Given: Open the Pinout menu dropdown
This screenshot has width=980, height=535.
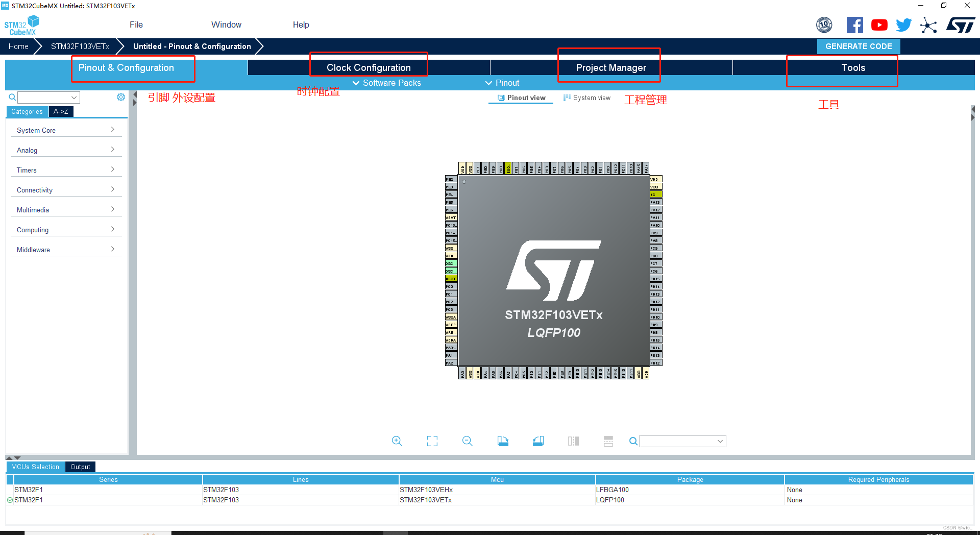Looking at the screenshot, I should coord(502,83).
